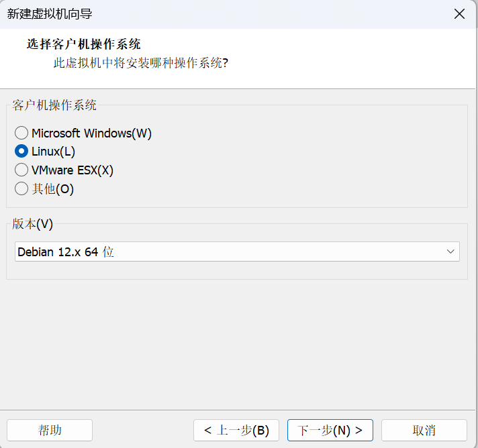478x448 pixels.
Task: Click the 此虚拟机中将安装哪种操作系统? subtitle text
Action: pyautogui.click(x=141, y=63)
